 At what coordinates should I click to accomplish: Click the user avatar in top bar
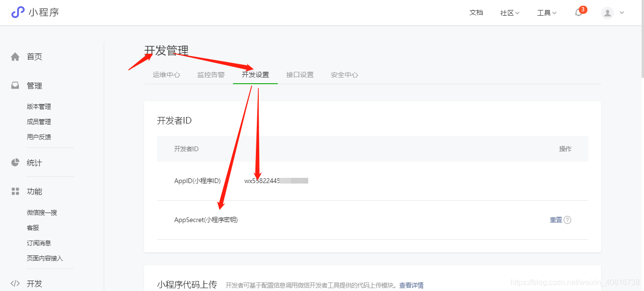tap(607, 13)
